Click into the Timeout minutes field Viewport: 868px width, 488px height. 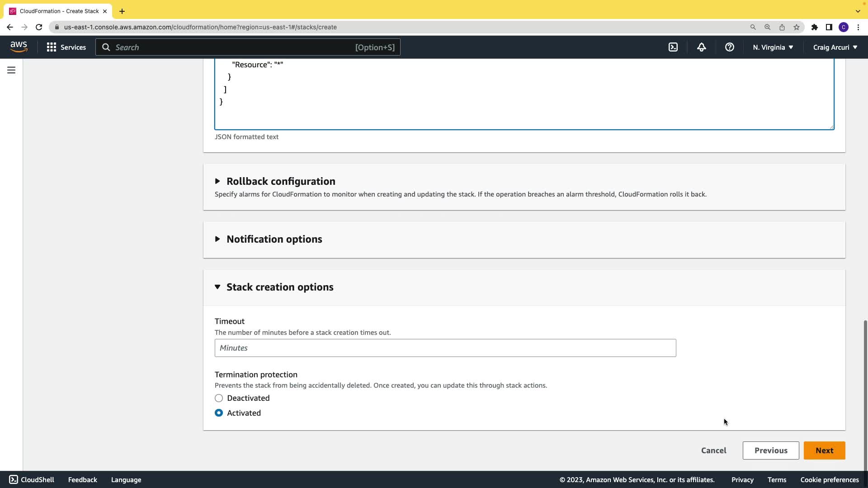point(445,348)
